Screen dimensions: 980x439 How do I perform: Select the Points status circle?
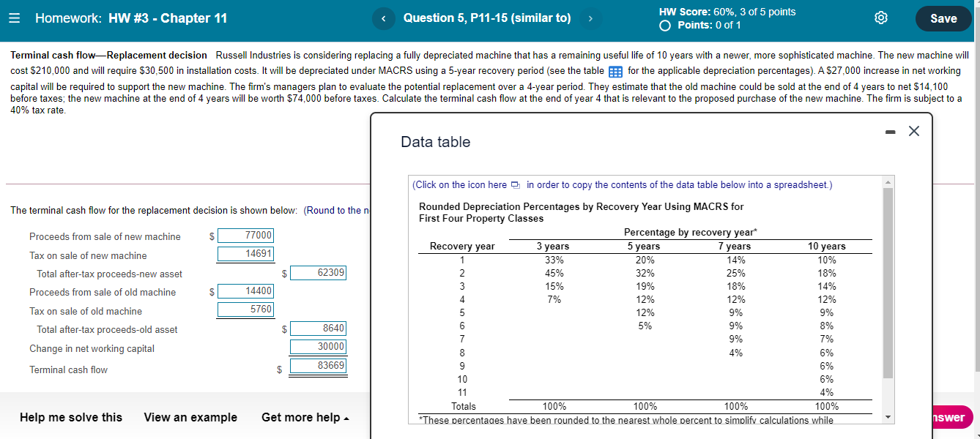[665, 24]
